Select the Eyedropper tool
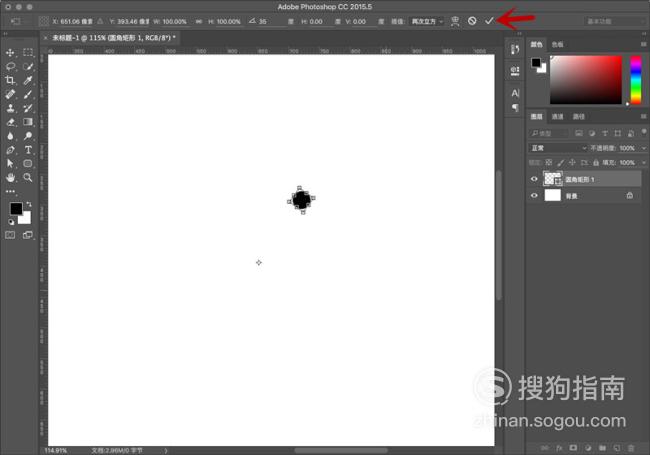The height and width of the screenshot is (455, 650). click(28, 80)
